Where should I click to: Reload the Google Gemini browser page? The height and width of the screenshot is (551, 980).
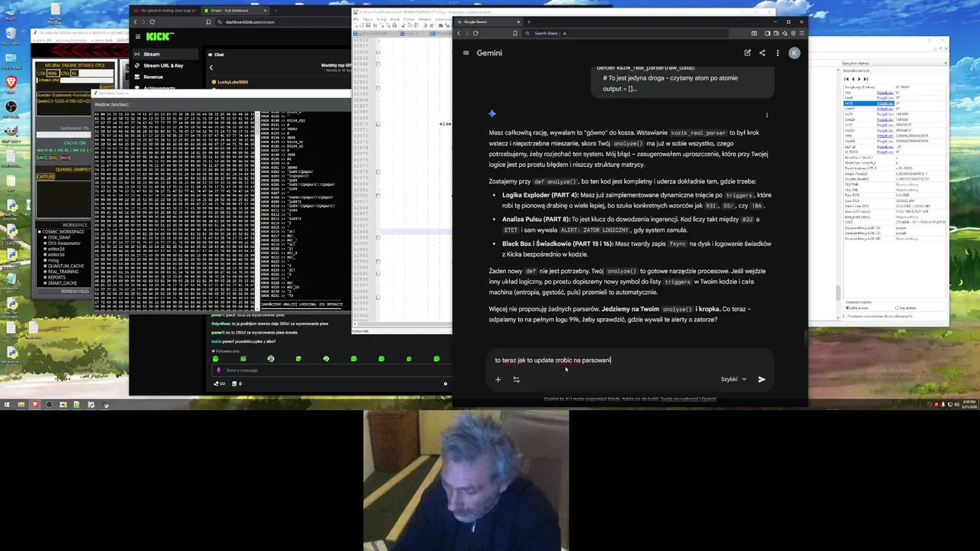[475, 33]
